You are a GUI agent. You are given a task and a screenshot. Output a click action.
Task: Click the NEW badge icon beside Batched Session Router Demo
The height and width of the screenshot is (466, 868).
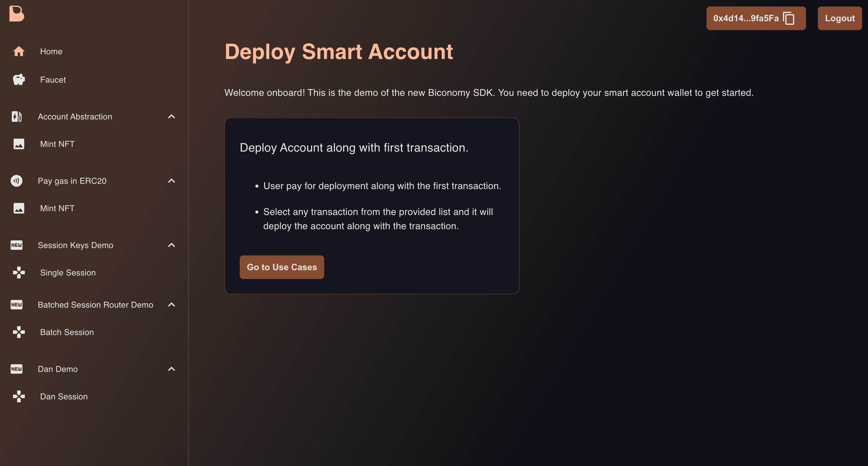pyautogui.click(x=17, y=305)
